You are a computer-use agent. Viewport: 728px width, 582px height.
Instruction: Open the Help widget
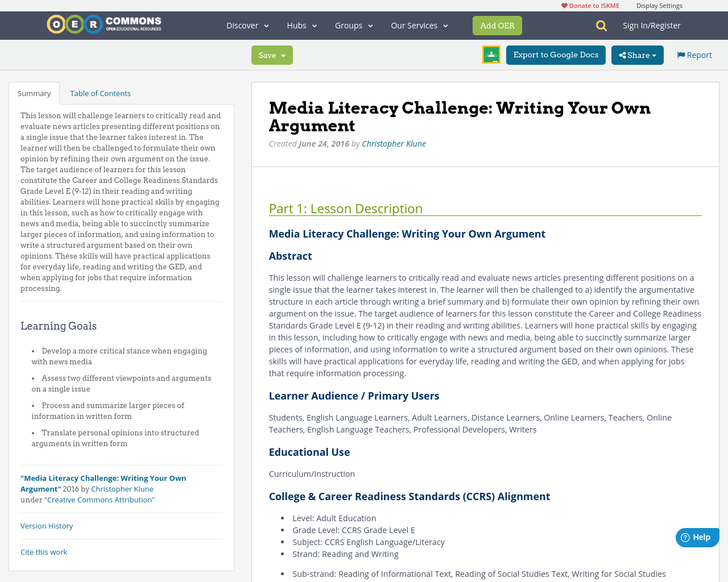pyautogui.click(x=696, y=536)
